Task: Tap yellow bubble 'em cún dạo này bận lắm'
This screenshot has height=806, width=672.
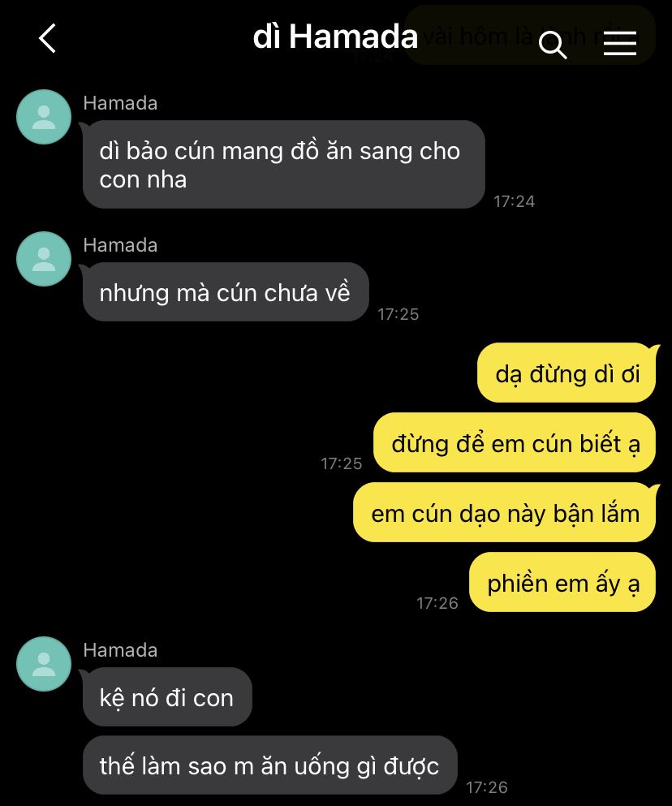Action: pos(505,512)
